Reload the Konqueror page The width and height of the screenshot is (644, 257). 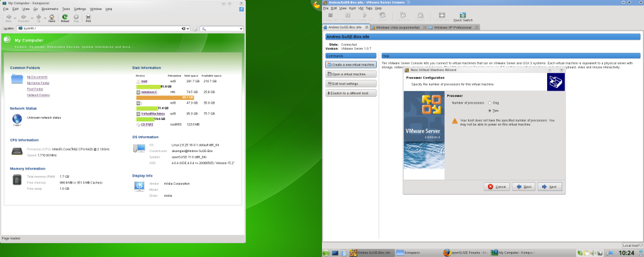point(65,18)
